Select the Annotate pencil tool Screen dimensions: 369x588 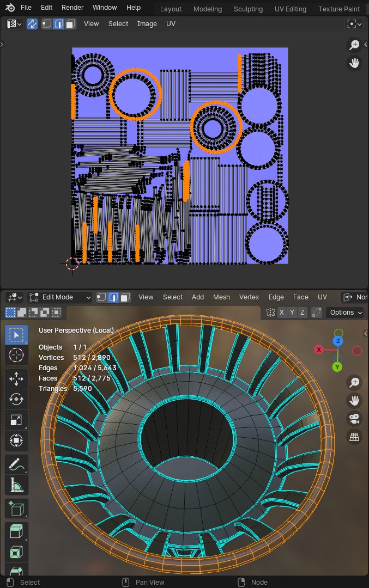16,464
